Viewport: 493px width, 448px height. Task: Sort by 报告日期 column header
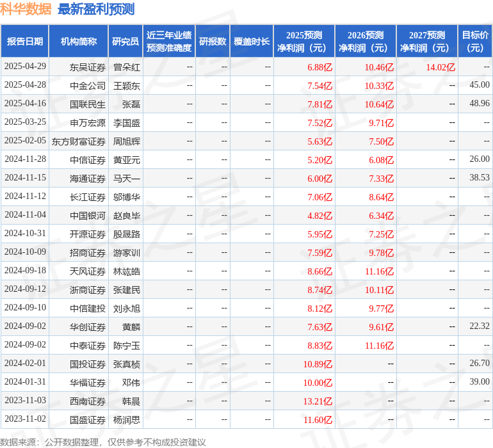(x=25, y=42)
